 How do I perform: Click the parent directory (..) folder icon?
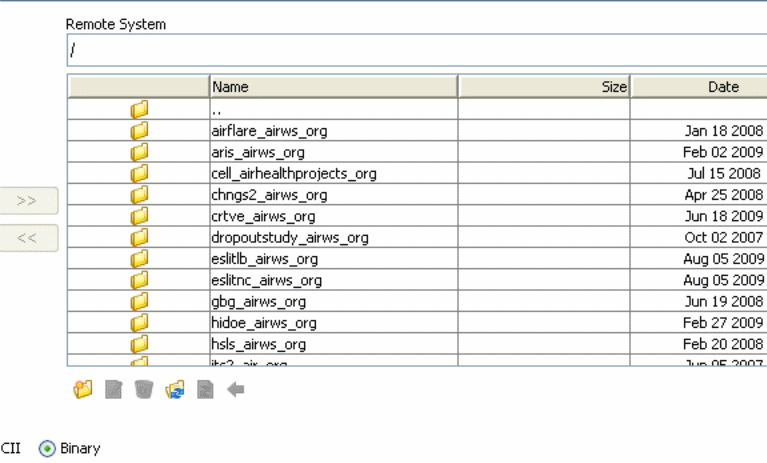(x=139, y=109)
